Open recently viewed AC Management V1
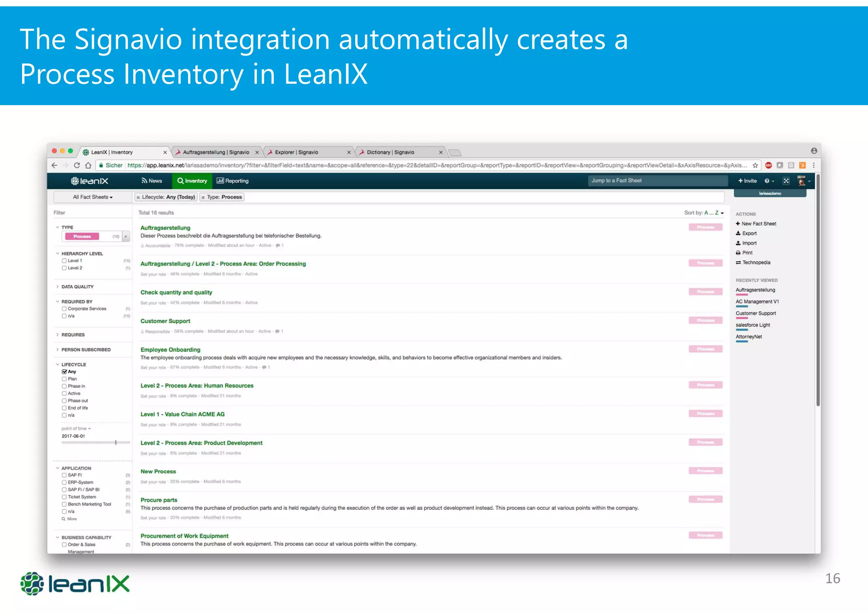This screenshot has height=614, width=868. (x=757, y=302)
